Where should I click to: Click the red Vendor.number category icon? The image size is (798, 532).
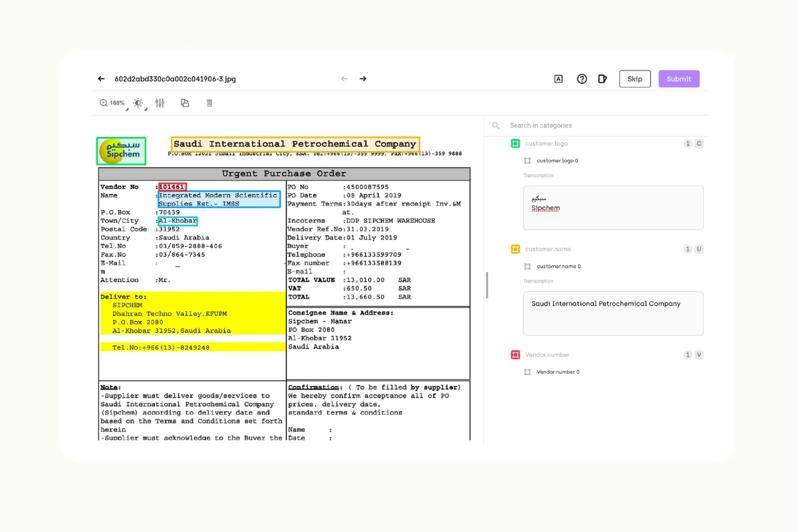[x=515, y=354]
